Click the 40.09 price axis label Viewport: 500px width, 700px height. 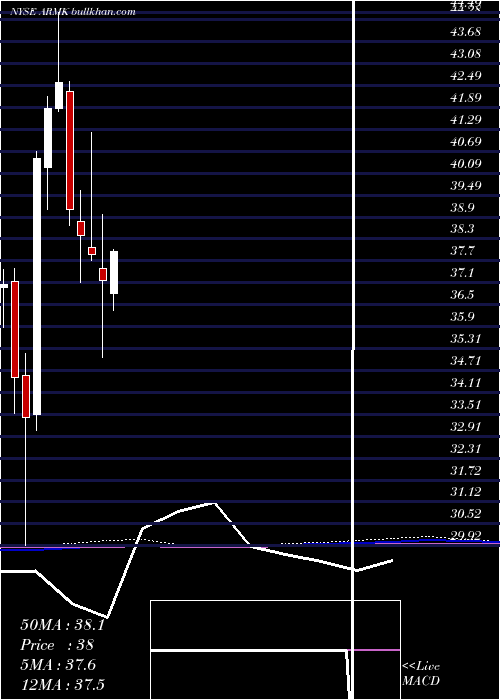(x=466, y=163)
